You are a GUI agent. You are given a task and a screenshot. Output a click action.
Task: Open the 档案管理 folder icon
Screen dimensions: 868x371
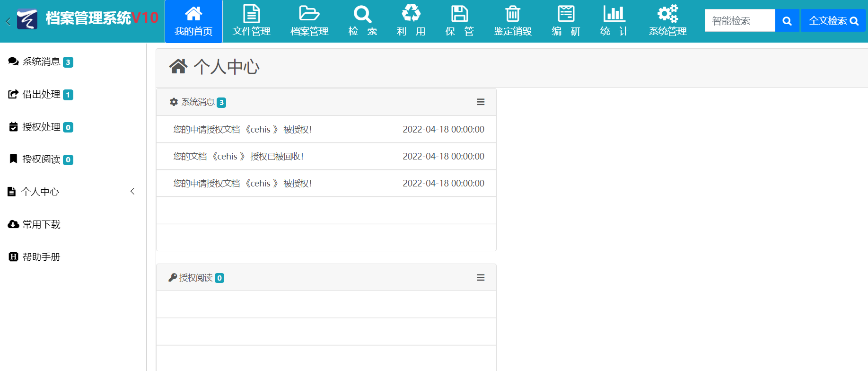[x=309, y=14]
